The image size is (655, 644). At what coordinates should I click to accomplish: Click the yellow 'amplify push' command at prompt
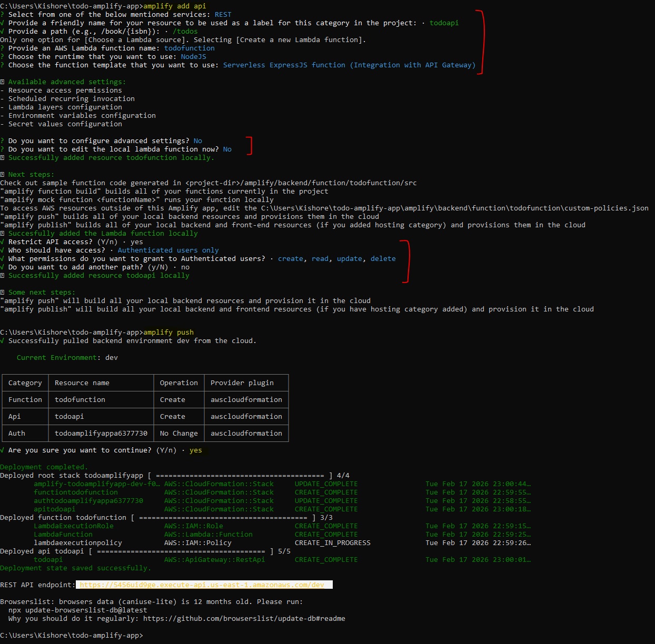168,332
